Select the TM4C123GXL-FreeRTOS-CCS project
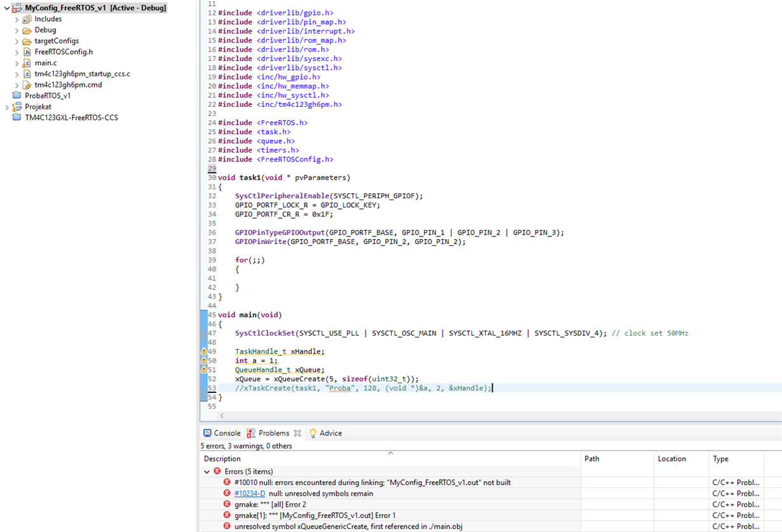The width and height of the screenshot is (782, 532). [x=71, y=118]
